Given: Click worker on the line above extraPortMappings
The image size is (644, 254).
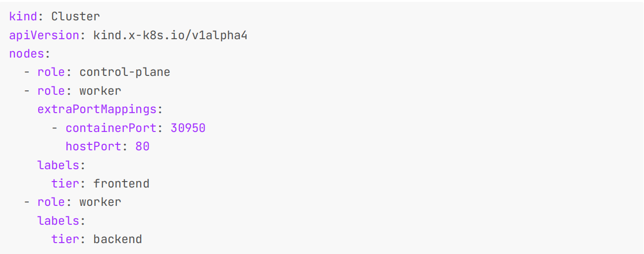Looking at the screenshot, I should [100, 91].
